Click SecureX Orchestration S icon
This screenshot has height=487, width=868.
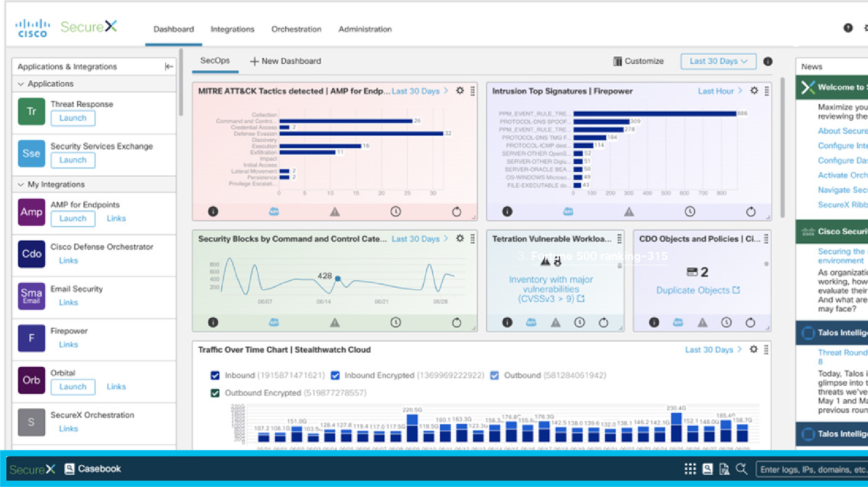32,422
